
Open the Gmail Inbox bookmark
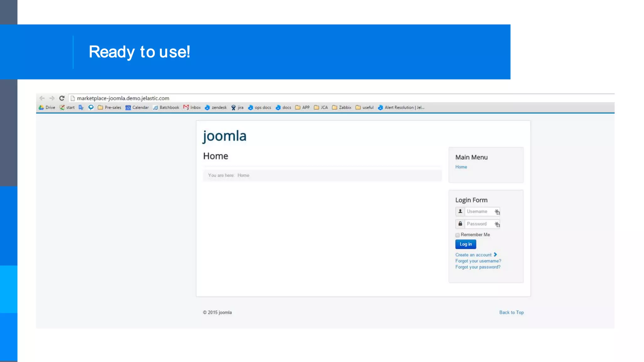tap(192, 107)
